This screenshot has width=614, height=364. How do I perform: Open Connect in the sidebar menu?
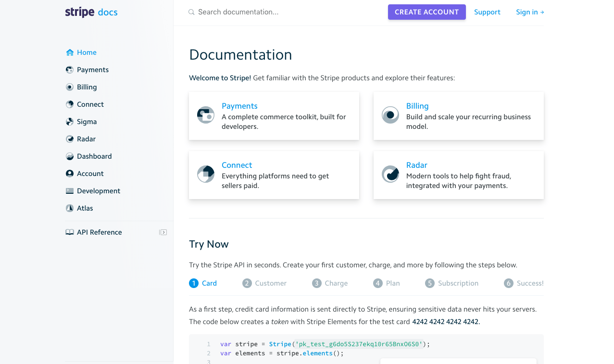click(90, 104)
